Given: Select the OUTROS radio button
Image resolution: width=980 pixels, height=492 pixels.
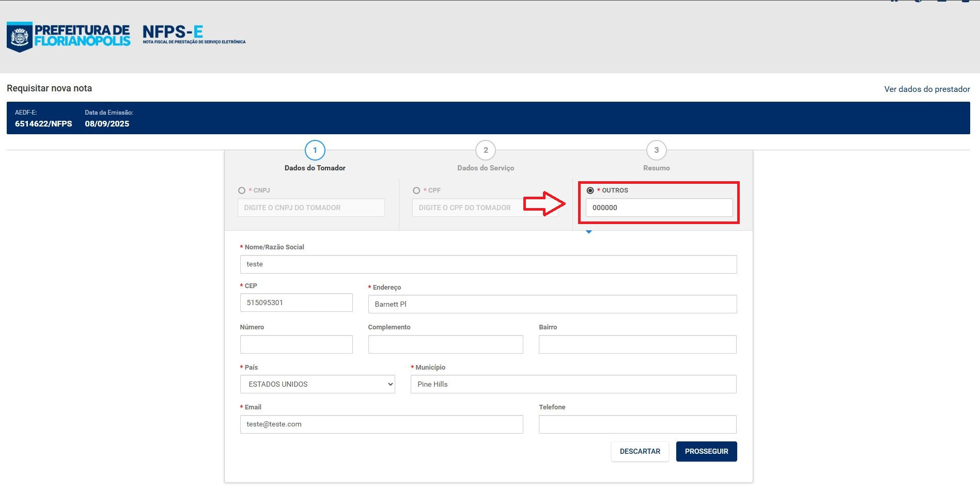Looking at the screenshot, I should tap(590, 191).
